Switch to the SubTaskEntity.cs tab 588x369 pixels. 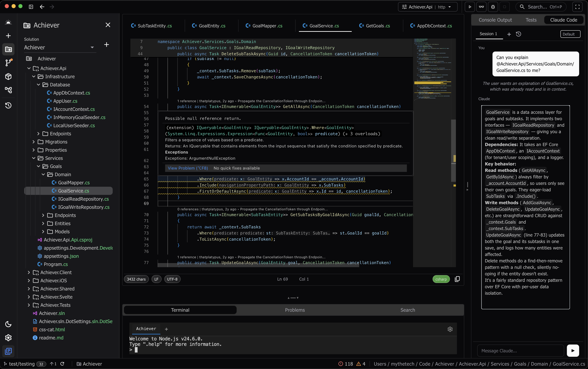[151, 26]
